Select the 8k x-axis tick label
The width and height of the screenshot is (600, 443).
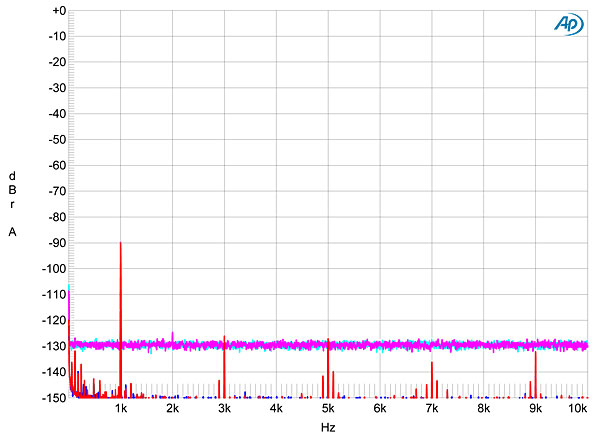[x=483, y=410]
